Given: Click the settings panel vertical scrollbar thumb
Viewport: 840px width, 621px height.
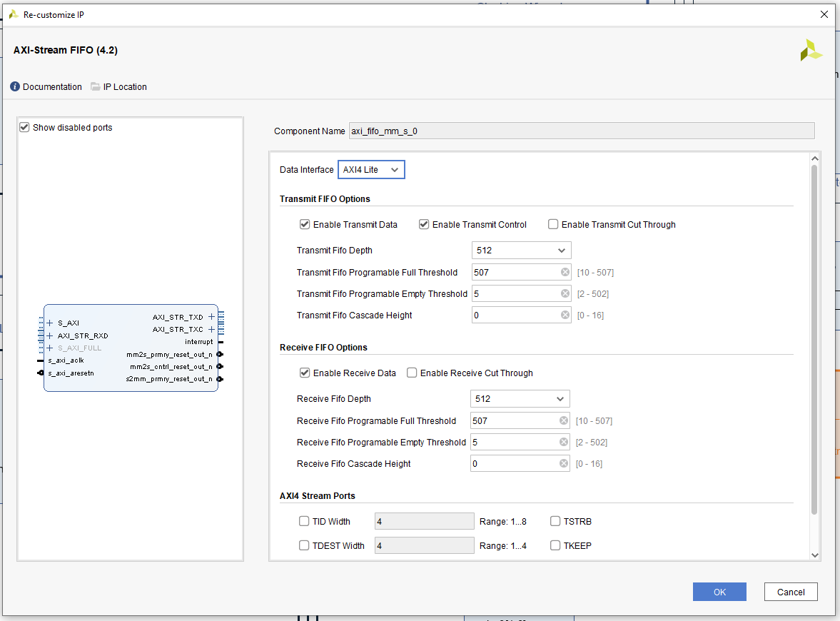Looking at the screenshot, I should point(814,340).
